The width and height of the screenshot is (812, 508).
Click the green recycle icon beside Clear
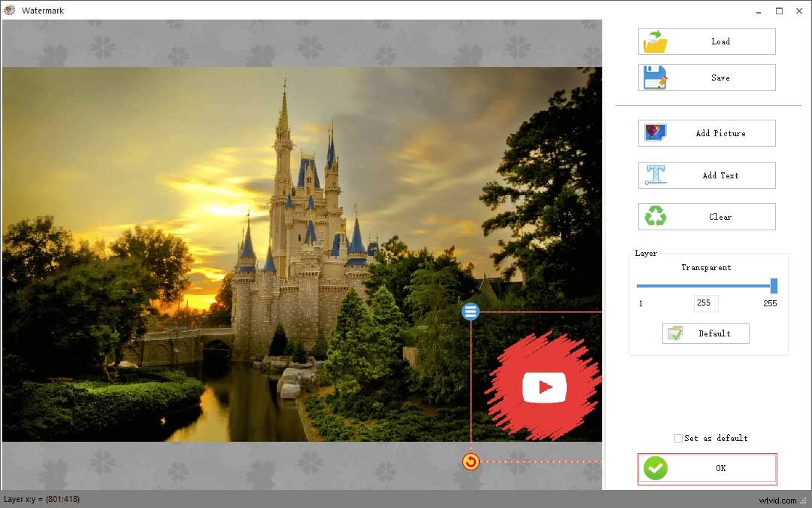point(655,216)
